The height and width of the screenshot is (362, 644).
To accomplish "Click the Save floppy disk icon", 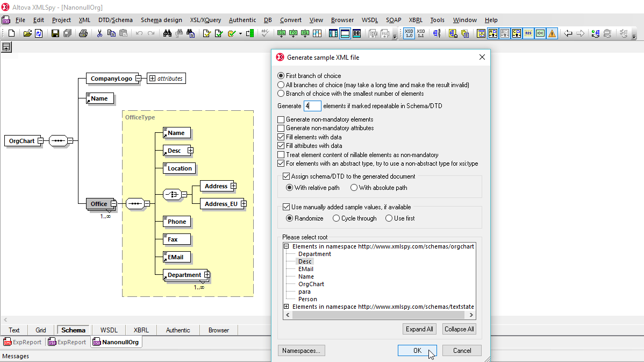I will coord(55,33).
